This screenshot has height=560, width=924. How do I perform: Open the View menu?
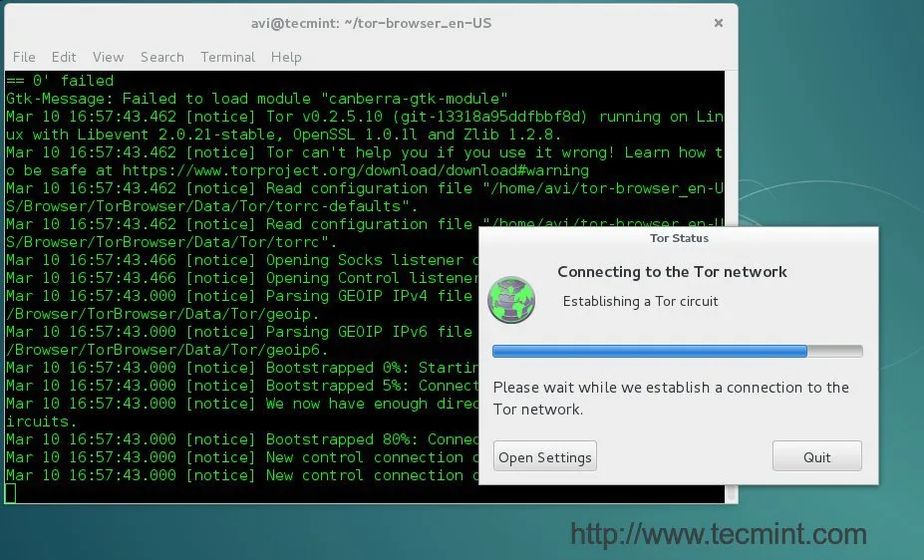tap(108, 57)
